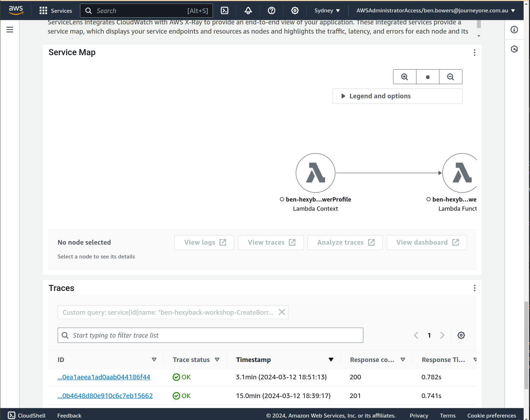Screen dimensions: 530x420
Task: Click the View logs button
Action: click(x=204, y=243)
